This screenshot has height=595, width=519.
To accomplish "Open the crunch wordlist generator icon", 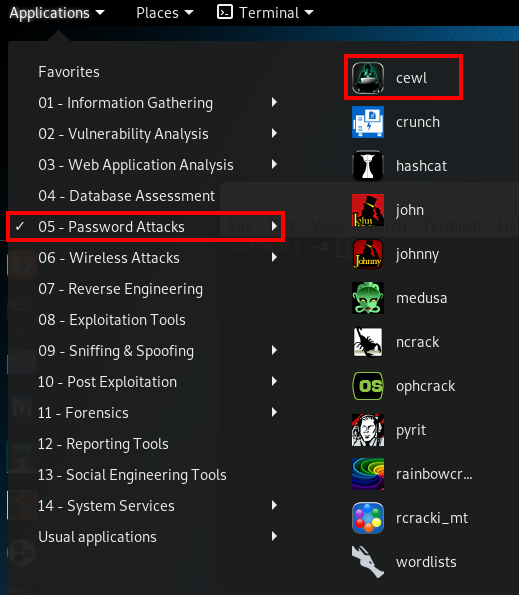I will click(368, 122).
